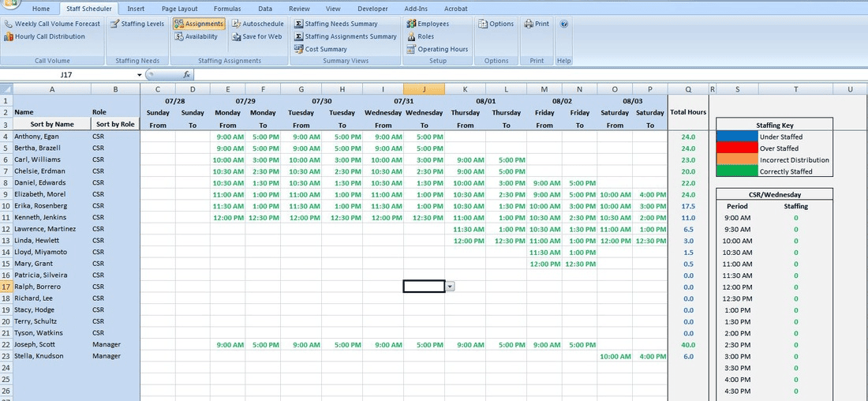Click the red Over Staffed swatch
Viewport: 868px width, 401px height.
(737, 148)
